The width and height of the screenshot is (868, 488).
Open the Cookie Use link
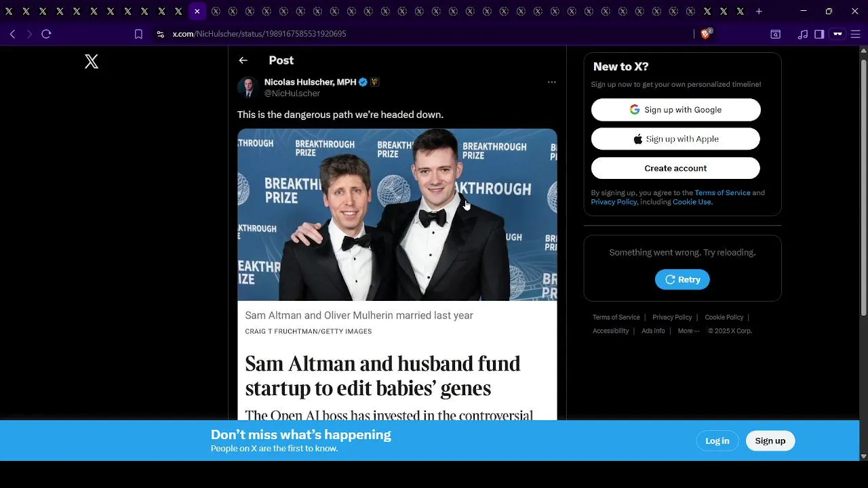[692, 202]
